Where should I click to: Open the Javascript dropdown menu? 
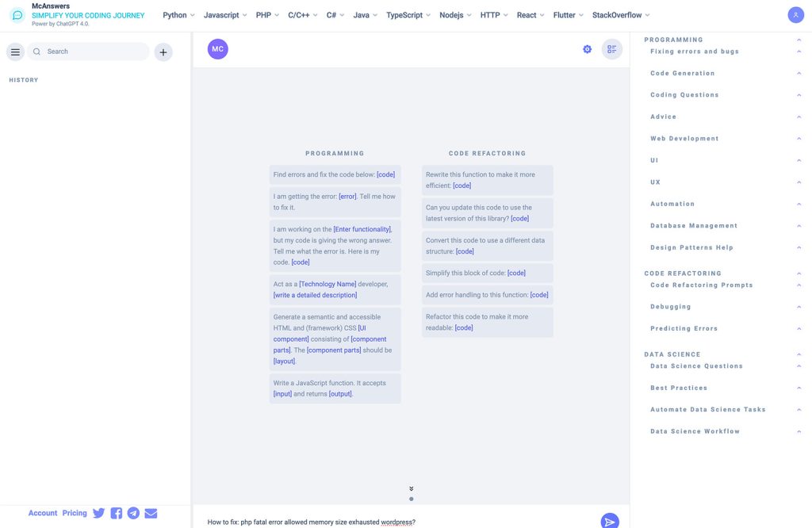(x=225, y=15)
